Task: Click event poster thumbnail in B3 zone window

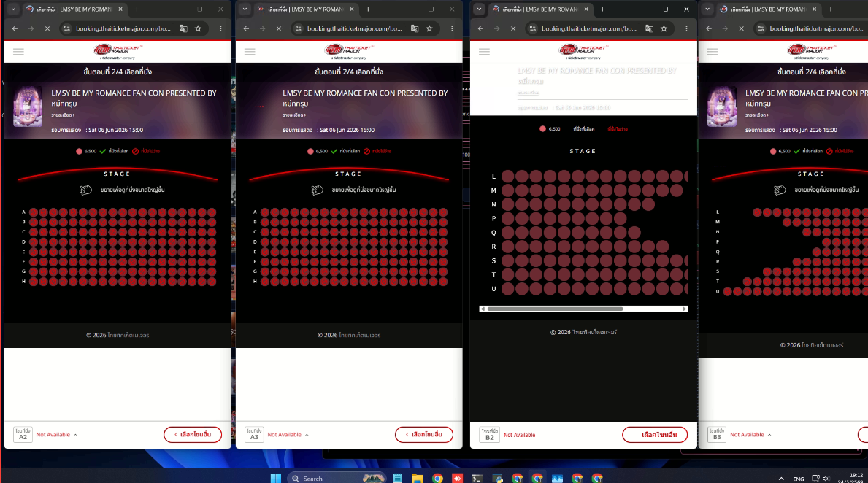Action: [722, 107]
